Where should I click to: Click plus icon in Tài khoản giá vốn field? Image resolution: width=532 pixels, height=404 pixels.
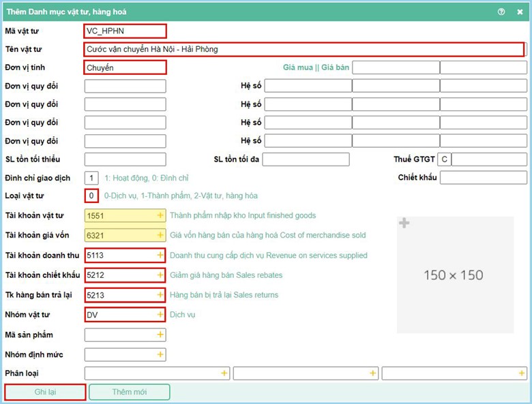[161, 235]
